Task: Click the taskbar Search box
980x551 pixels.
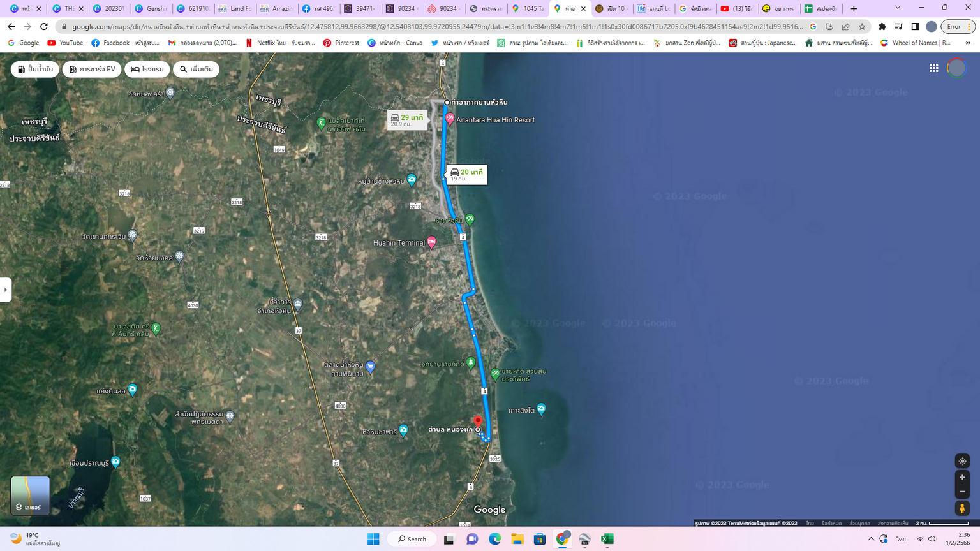Action: tap(412, 539)
